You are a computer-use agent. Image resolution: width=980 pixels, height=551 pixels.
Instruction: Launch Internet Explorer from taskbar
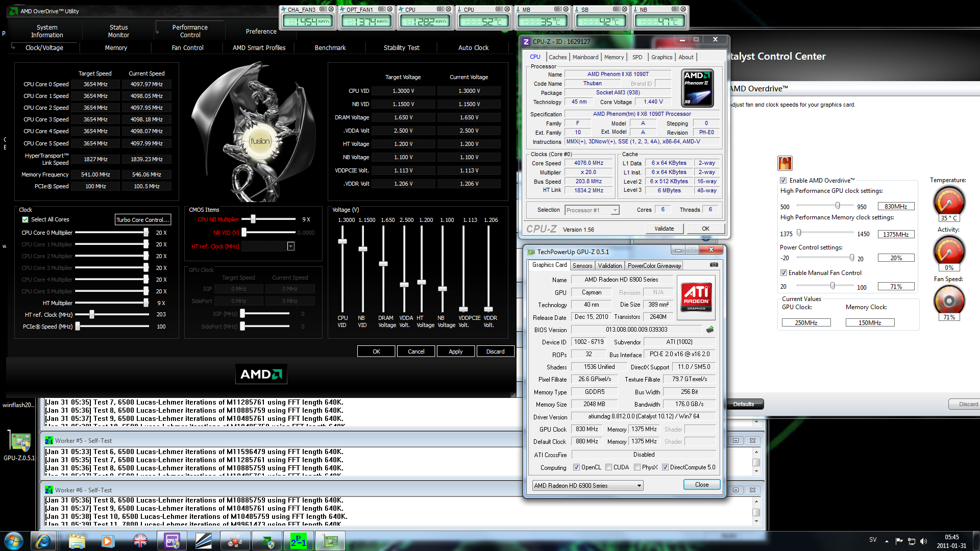(x=43, y=541)
